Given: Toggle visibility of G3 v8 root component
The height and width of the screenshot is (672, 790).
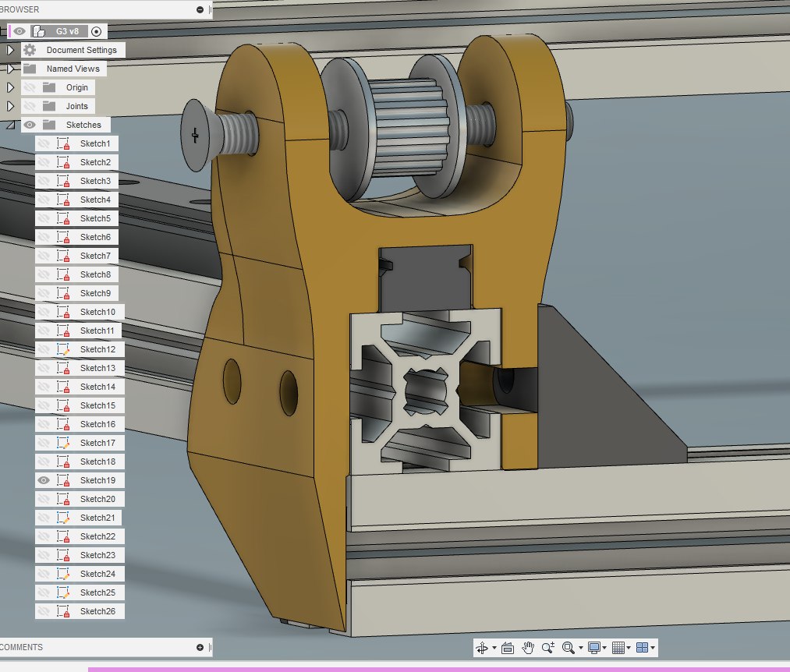Looking at the screenshot, I should coord(19,31).
